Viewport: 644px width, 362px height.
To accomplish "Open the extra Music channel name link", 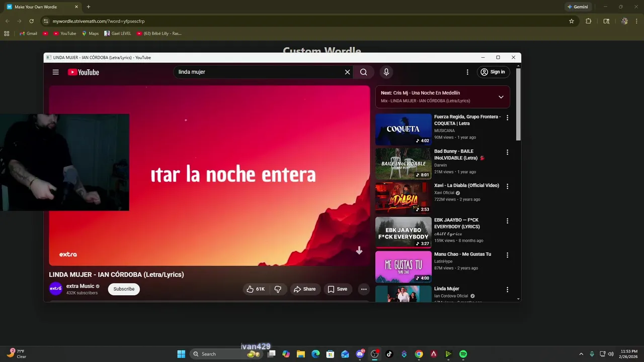I will tap(80, 286).
